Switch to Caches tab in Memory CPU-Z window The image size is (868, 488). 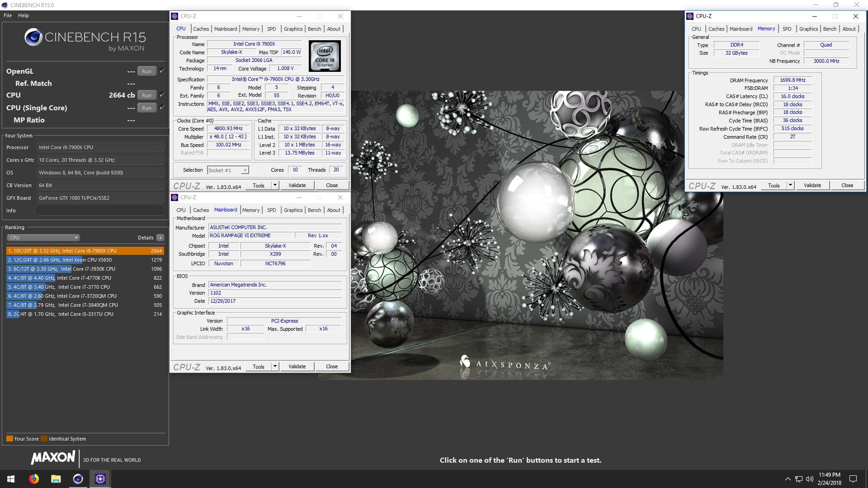716,29
